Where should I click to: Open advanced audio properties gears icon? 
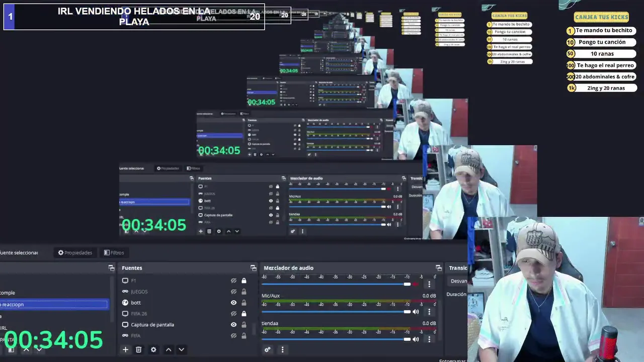click(x=268, y=349)
